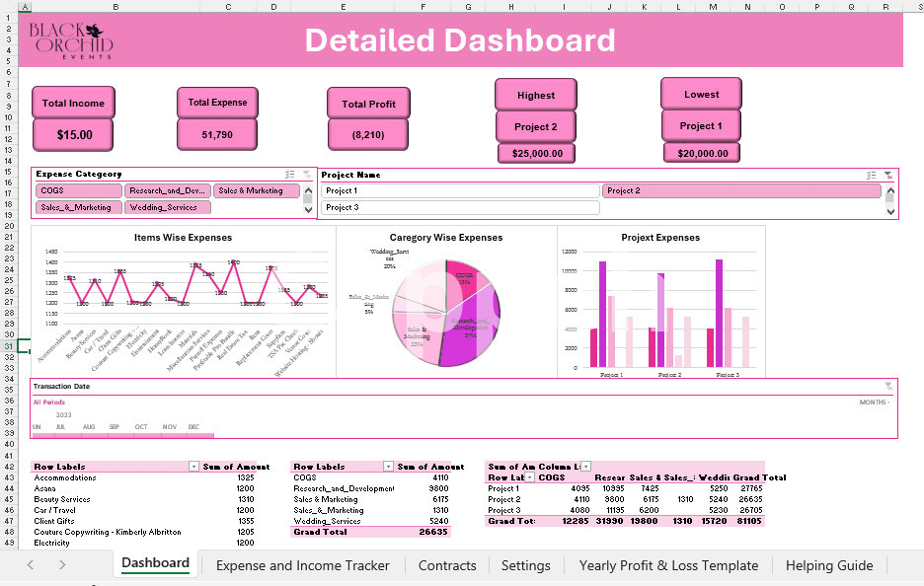Click the Total Income button
The height and width of the screenshot is (586, 924).
[x=74, y=104]
